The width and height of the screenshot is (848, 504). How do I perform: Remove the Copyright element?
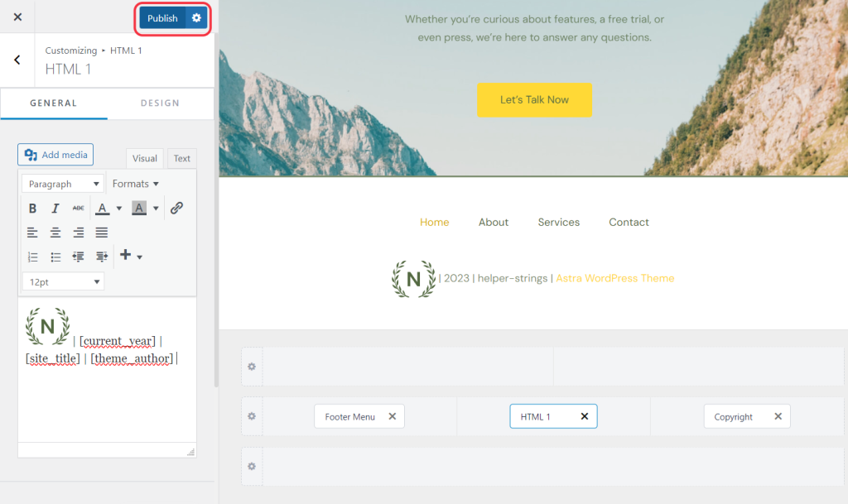pyautogui.click(x=778, y=416)
